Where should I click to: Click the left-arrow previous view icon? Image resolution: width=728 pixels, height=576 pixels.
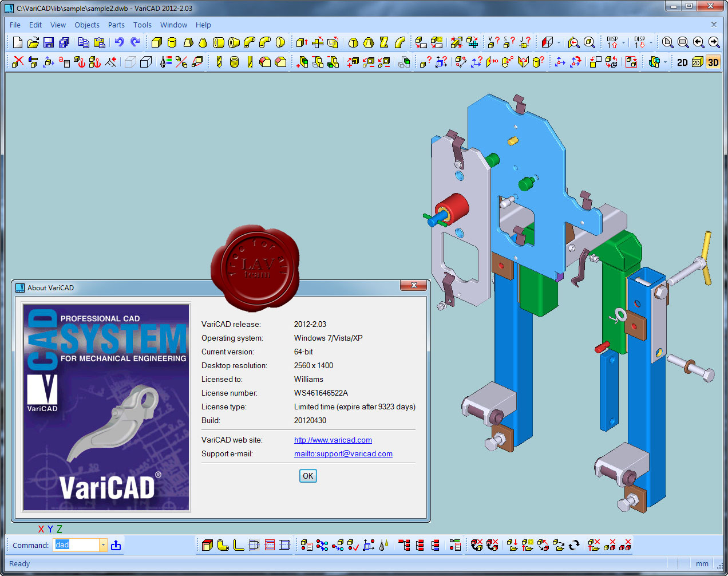(x=699, y=42)
